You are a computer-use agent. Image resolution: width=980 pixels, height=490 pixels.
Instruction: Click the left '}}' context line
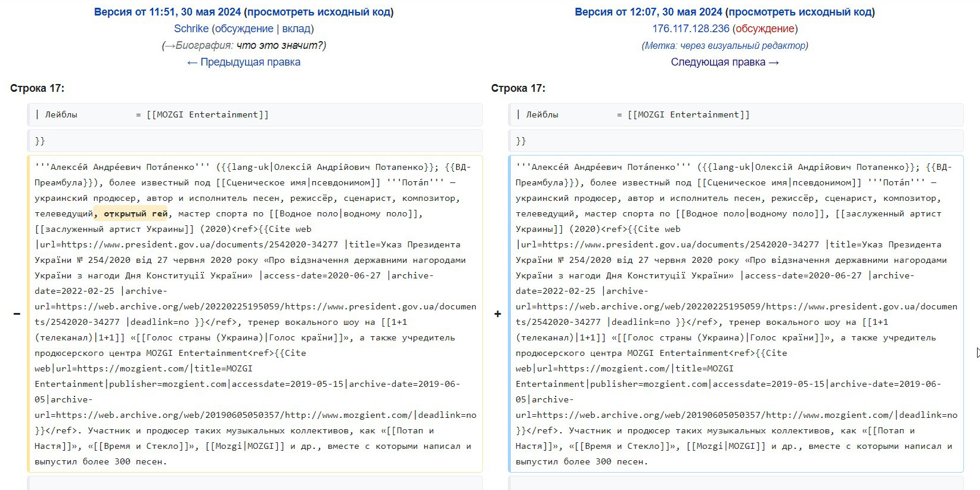coord(255,141)
